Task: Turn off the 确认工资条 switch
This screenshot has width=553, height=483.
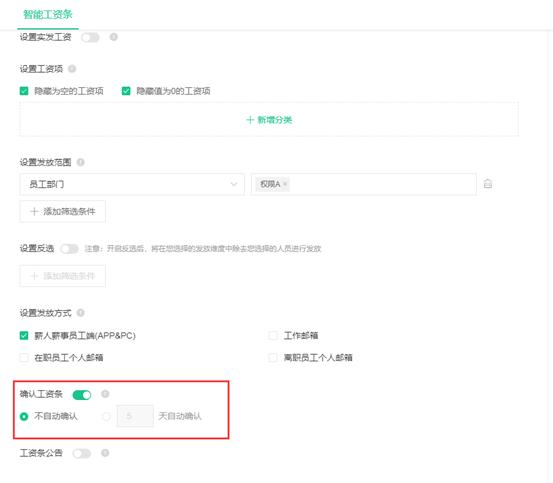Action: coord(82,395)
